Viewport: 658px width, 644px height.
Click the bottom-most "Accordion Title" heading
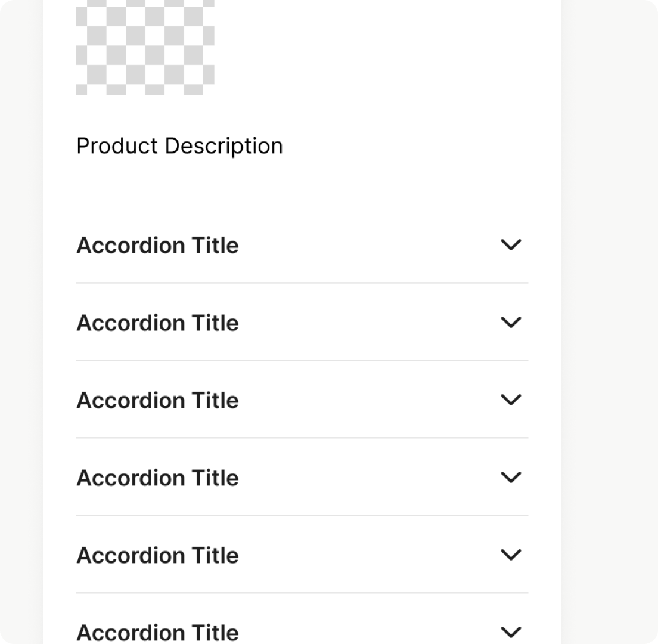[x=157, y=633]
